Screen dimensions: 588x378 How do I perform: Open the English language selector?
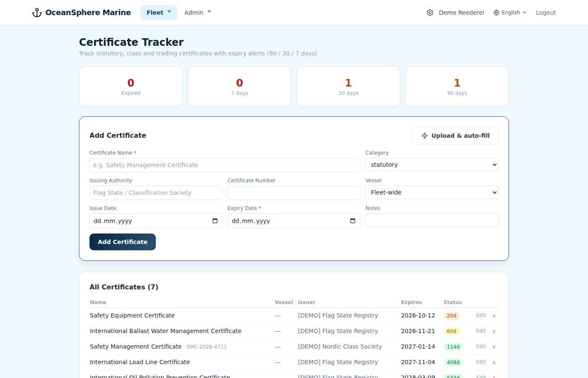click(x=510, y=13)
